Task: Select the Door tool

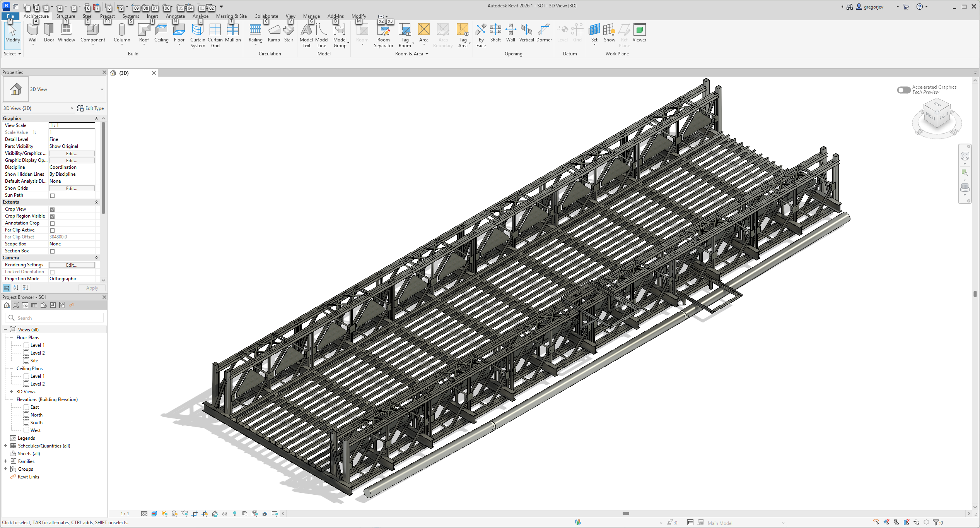Action: 49,33
